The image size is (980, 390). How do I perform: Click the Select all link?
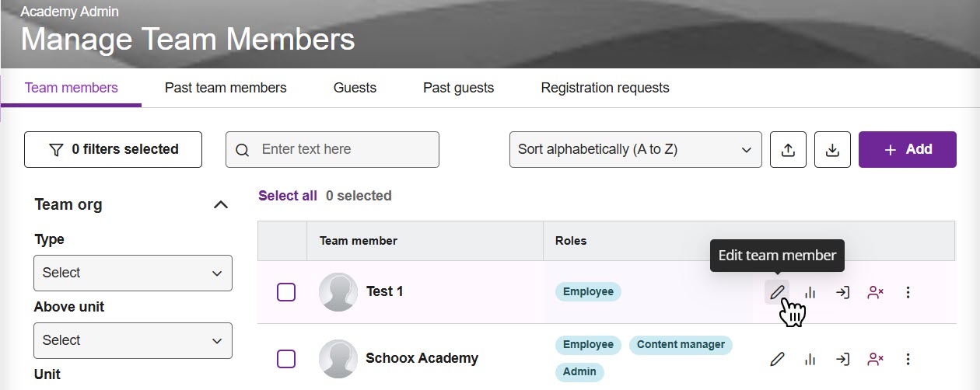click(288, 196)
